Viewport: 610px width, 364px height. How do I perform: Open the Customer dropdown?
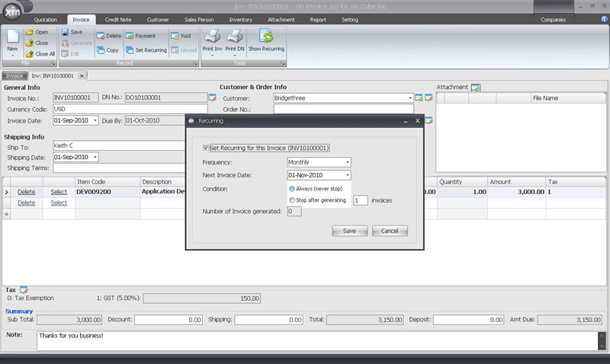(410, 98)
